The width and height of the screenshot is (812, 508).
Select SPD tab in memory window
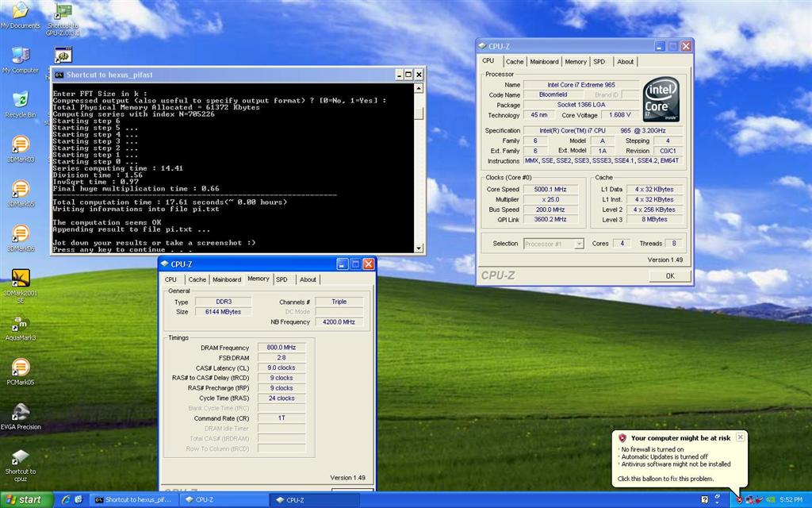(282, 279)
